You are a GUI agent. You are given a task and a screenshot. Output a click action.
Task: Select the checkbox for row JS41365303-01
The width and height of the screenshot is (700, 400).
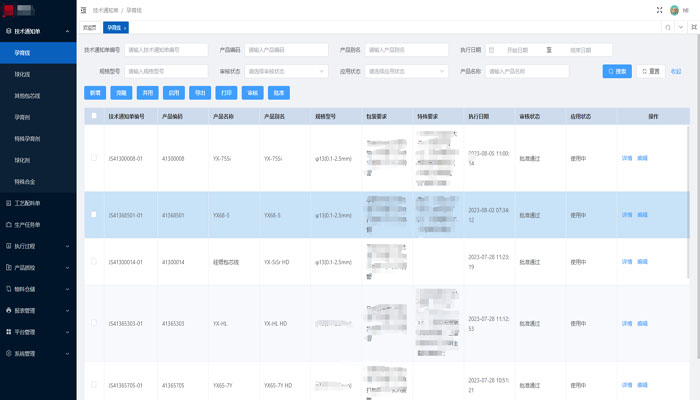pyautogui.click(x=94, y=324)
